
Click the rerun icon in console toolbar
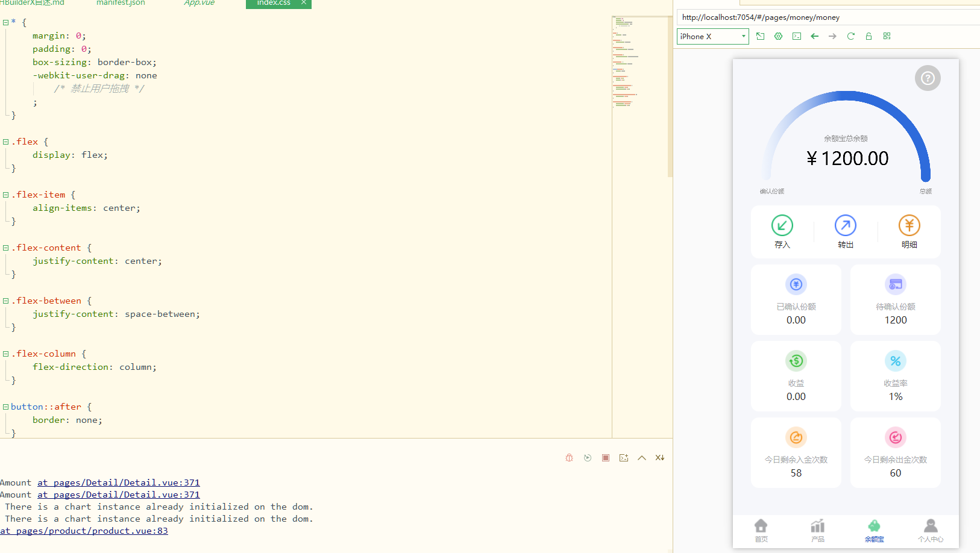[x=588, y=458]
